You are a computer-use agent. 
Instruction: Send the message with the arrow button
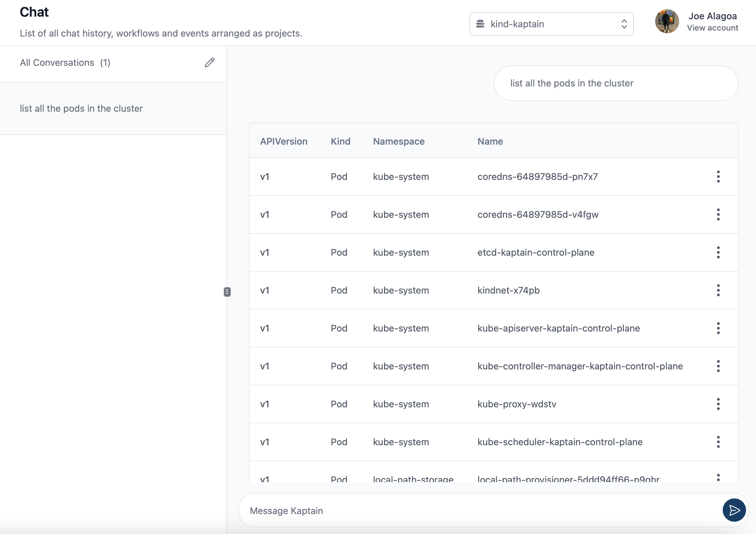click(x=734, y=510)
